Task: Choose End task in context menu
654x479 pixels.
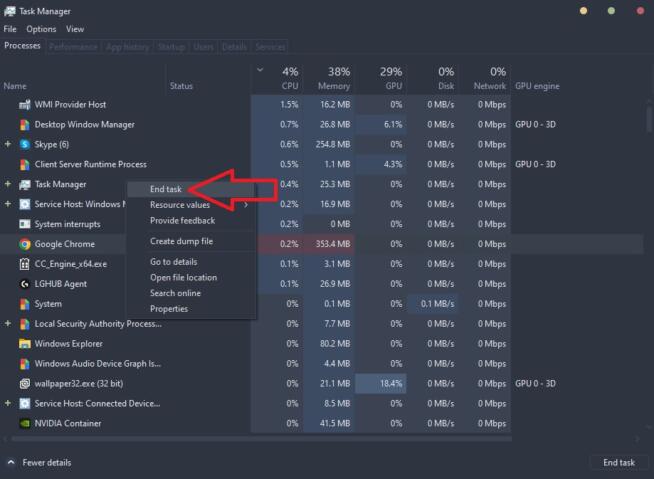Action: [166, 189]
